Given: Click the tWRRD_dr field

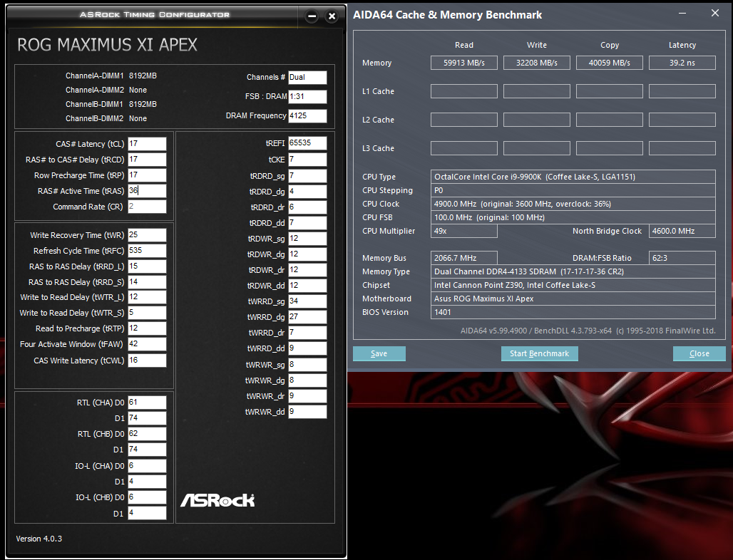Looking at the screenshot, I should point(307,333).
